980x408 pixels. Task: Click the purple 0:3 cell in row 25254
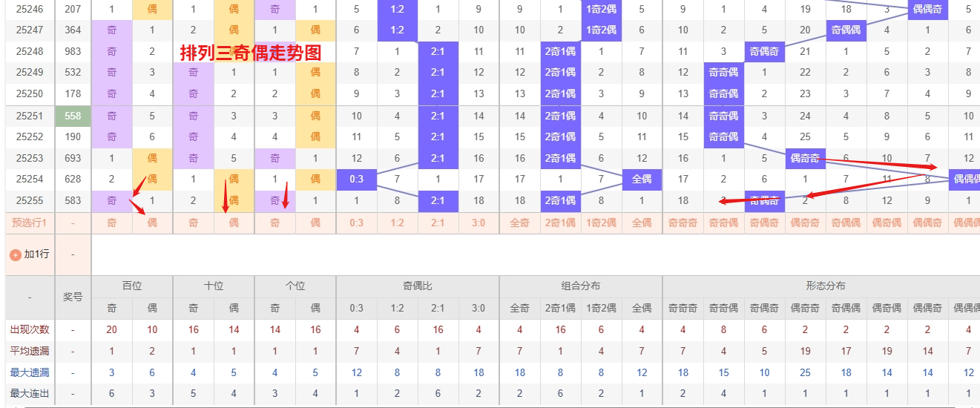(x=356, y=179)
